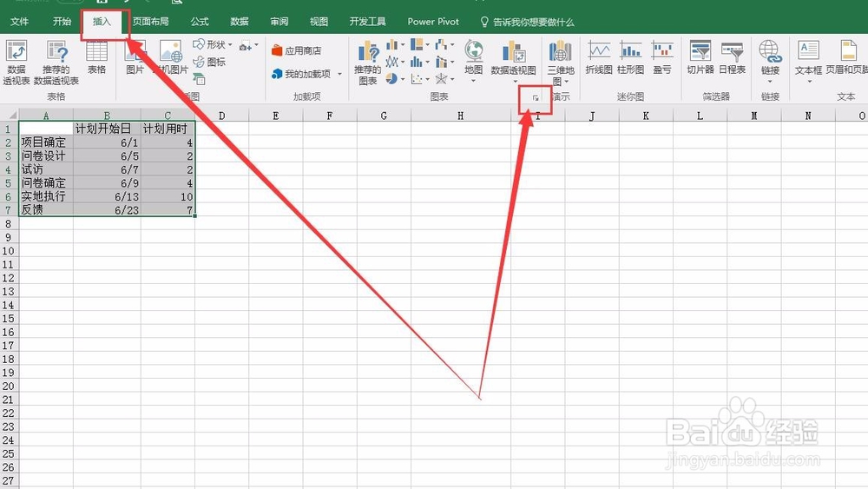This screenshot has width=868, height=489.
Task: Open the View (视图) tab
Action: 319,22
